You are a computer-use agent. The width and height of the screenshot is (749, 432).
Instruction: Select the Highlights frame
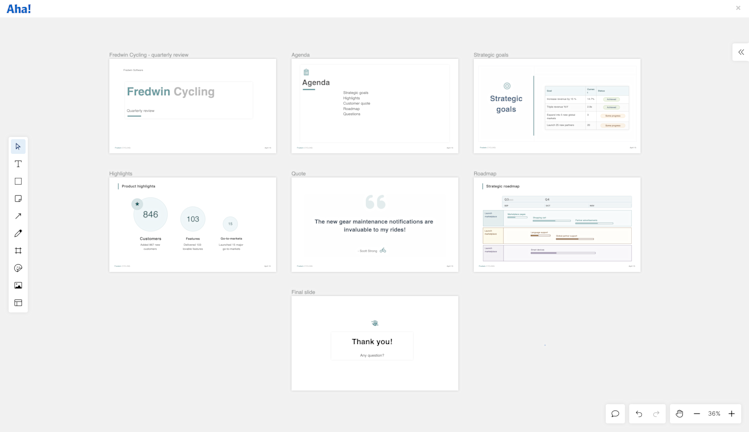tap(193, 225)
